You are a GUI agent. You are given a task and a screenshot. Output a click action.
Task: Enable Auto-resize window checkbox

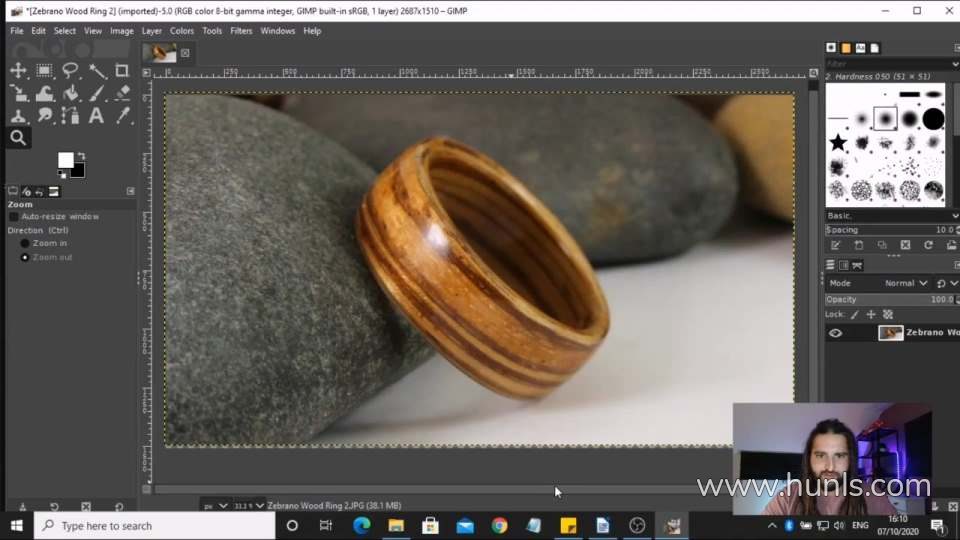(14, 217)
